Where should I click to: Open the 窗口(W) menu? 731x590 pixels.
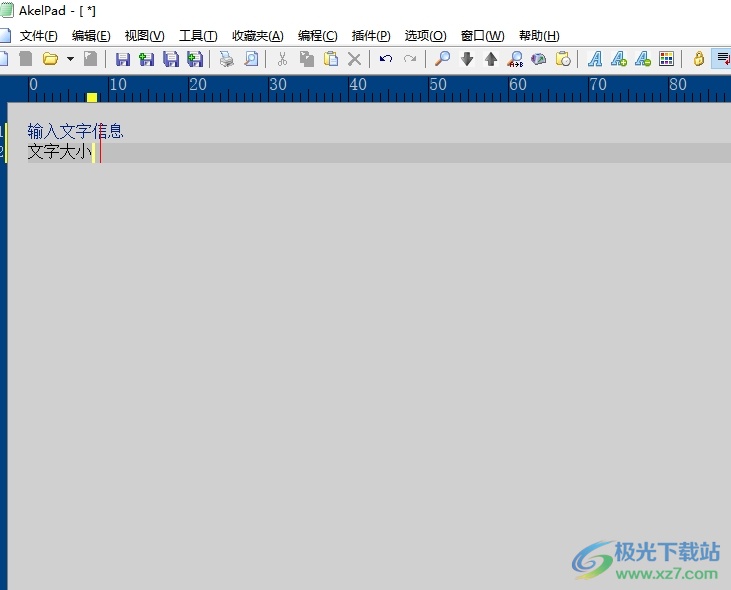click(x=483, y=35)
